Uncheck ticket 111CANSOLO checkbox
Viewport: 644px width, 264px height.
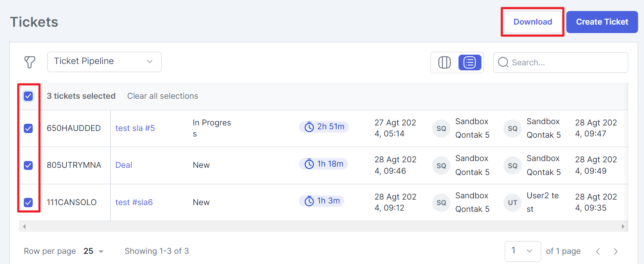point(28,202)
